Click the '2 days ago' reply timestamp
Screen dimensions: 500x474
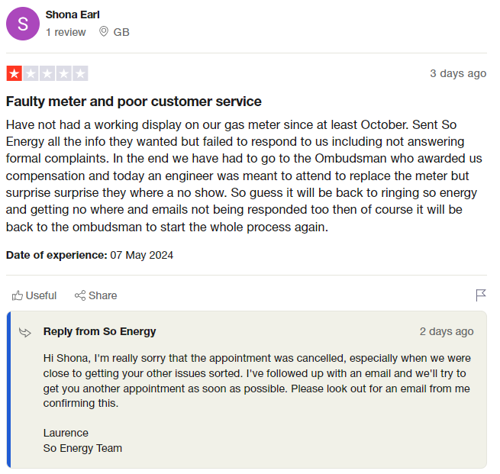447,331
